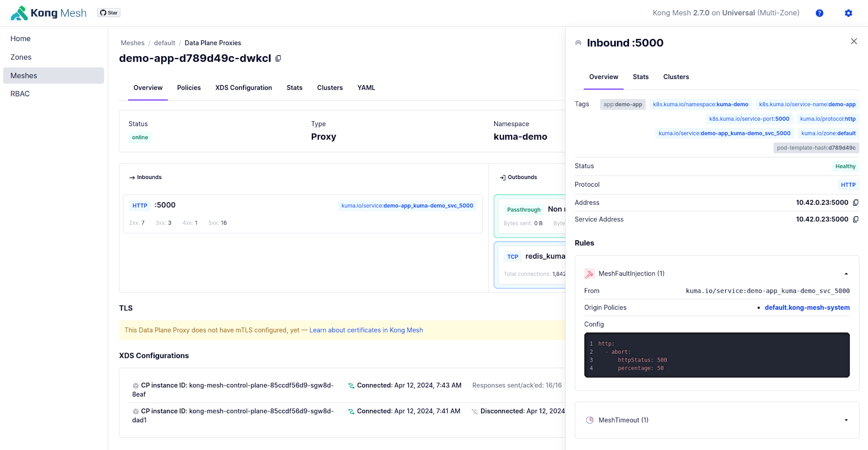Expand the MeshTimeout rule section

point(846,420)
